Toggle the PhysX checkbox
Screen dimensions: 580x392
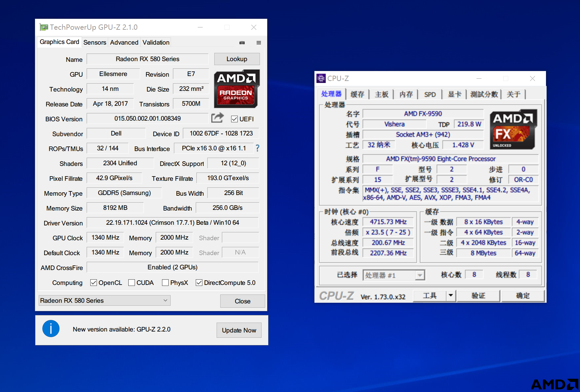[x=165, y=283]
